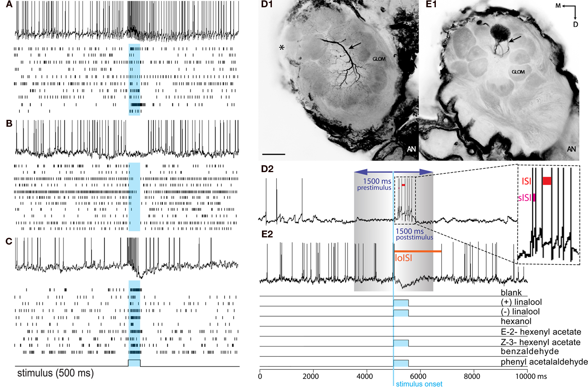Click the GLOM label in panel D1

pos(379,59)
